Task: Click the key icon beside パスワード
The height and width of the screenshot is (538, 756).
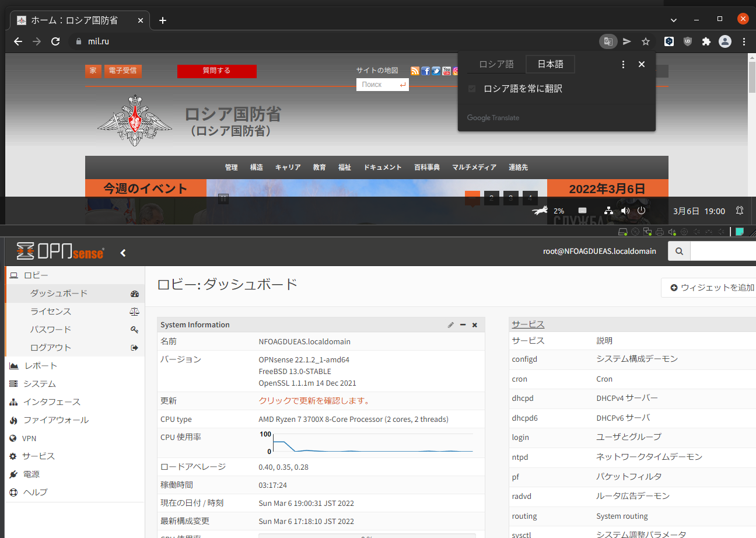Action: [x=135, y=330]
